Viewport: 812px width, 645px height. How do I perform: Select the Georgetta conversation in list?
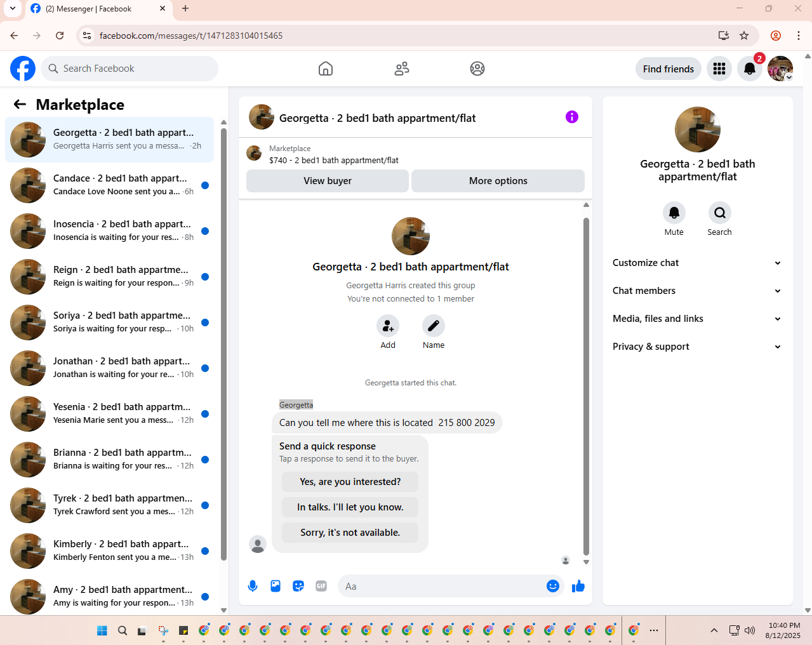[x=110, y=140]
